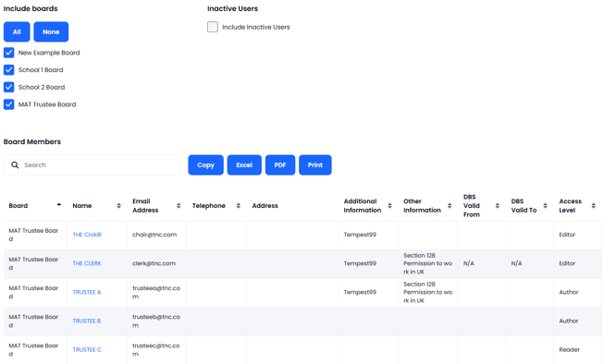Uncheck the School 1 Board checkbox
604x364 pixels.
pos(9,70)
